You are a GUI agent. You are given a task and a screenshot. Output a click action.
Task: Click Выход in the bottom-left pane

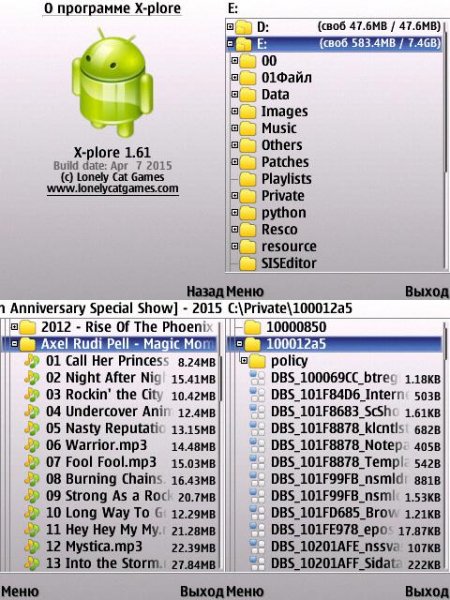tap(202, 592)
